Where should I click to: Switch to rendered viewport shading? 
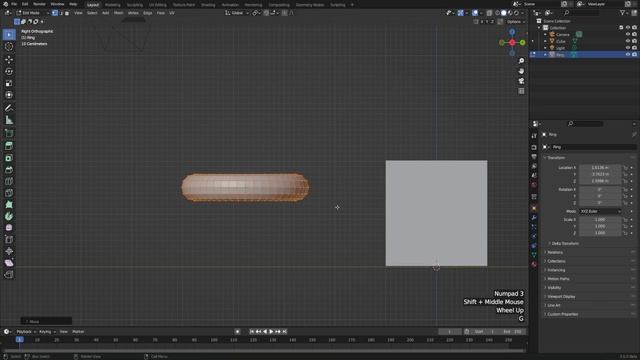pos(516,13)
